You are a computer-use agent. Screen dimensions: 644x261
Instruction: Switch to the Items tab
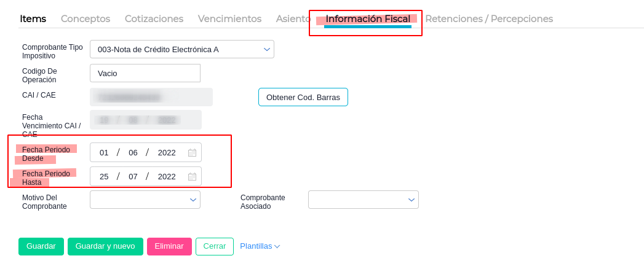[33, 19]
